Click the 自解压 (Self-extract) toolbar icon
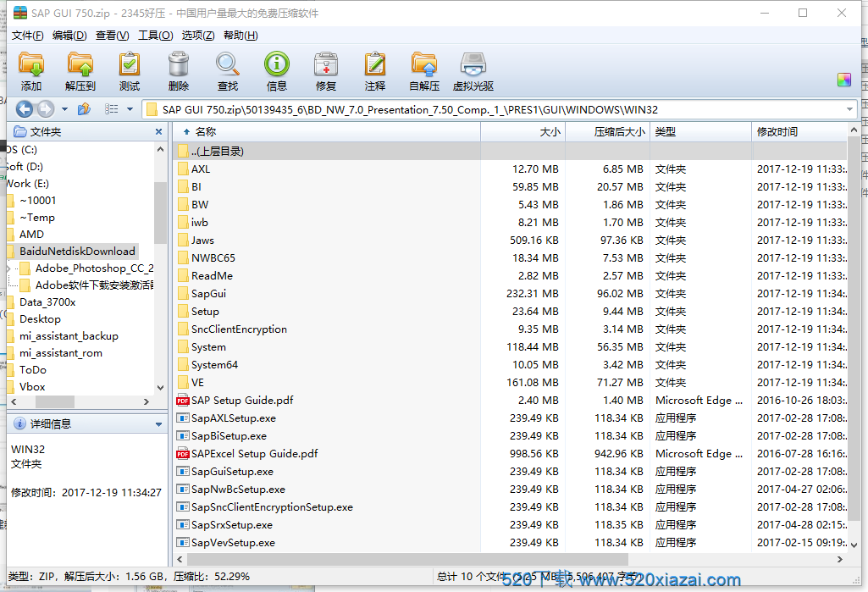The height and width of the screenshot is (592, 868). pyautogui.click(x=424, y=64)
